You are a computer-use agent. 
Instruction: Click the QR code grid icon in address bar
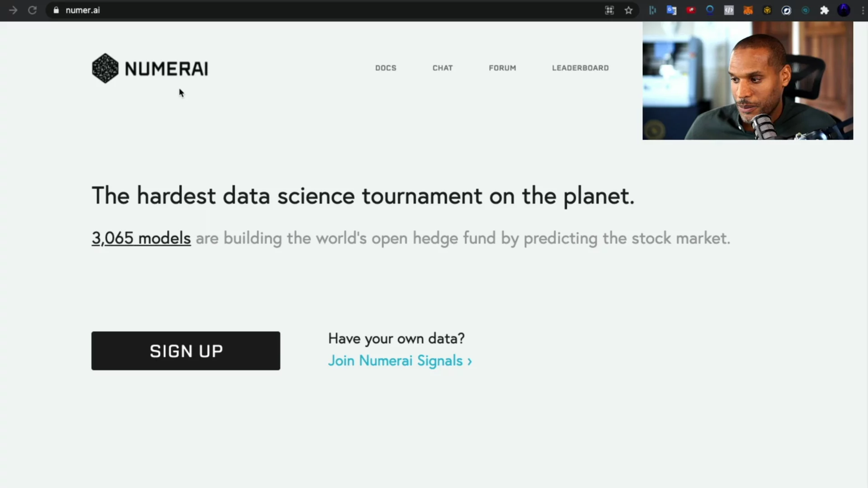point(609,10)
